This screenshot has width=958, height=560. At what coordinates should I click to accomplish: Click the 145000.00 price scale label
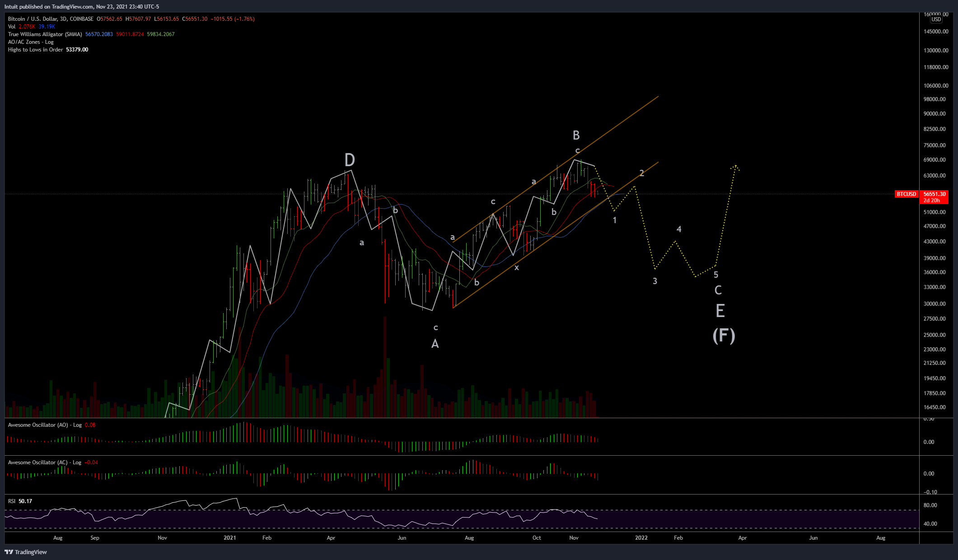(x=935, y=32)
